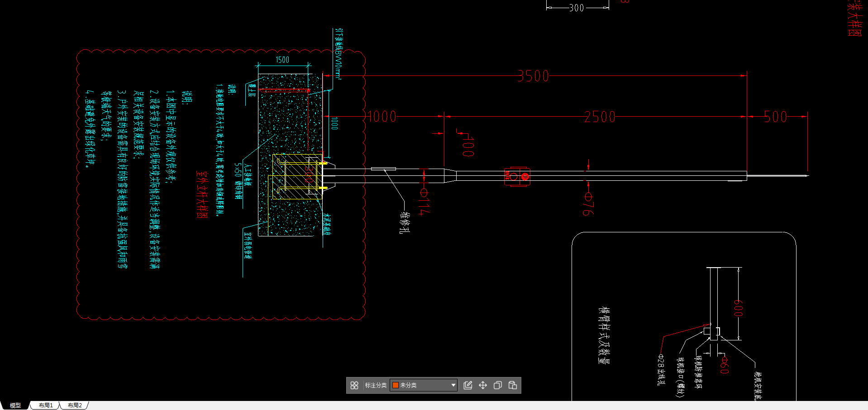This screenshot has height=410, width=868.
Task: Select the red 室外立杆大样图 title
Action: [x=202, y=194]
